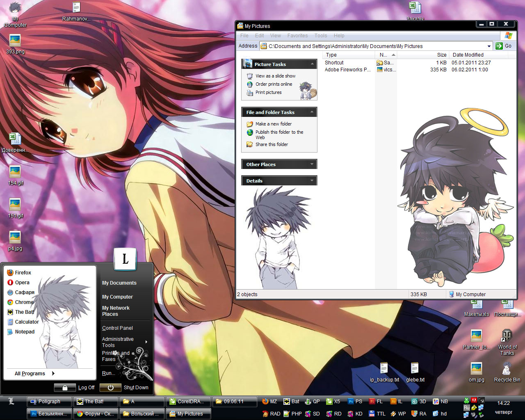This screenshot has height=420, width=525.
Task: Select the Sa... shortcut folder file
Action: click(385, 63)
